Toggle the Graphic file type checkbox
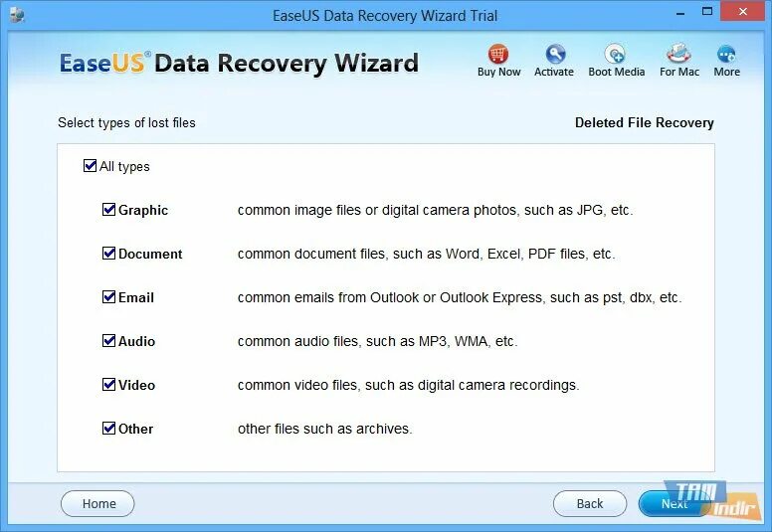Image resolution: width=772 pixels, height=532 pixels. [x=108, y=210]
